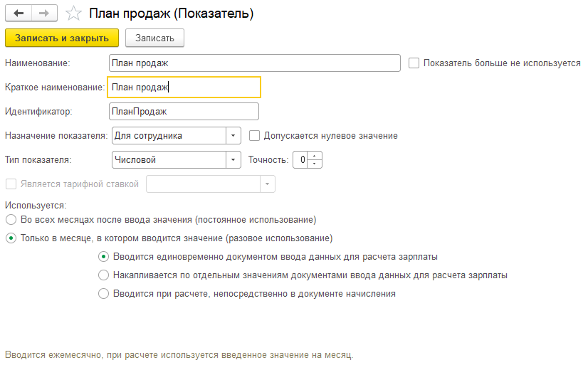The height and width of the screenshot is (370, 588).
Task: Toggle 'Допускается нулевое значение' checkbox
Action: (255, 135)
